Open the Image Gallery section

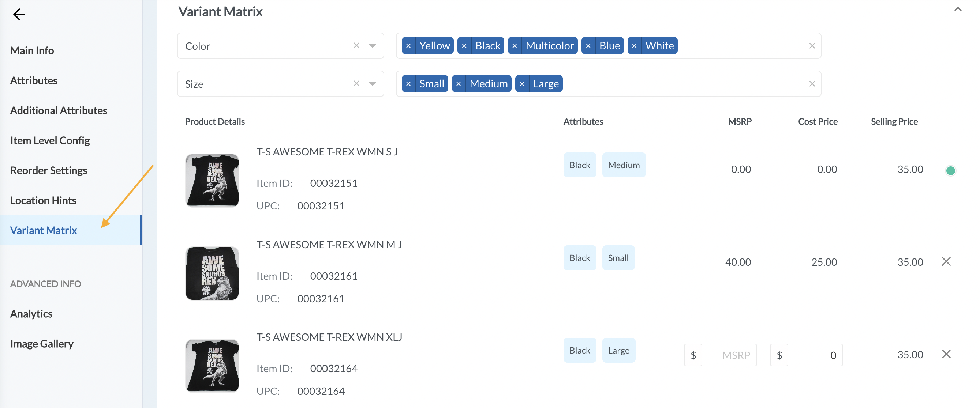point(42,343)
